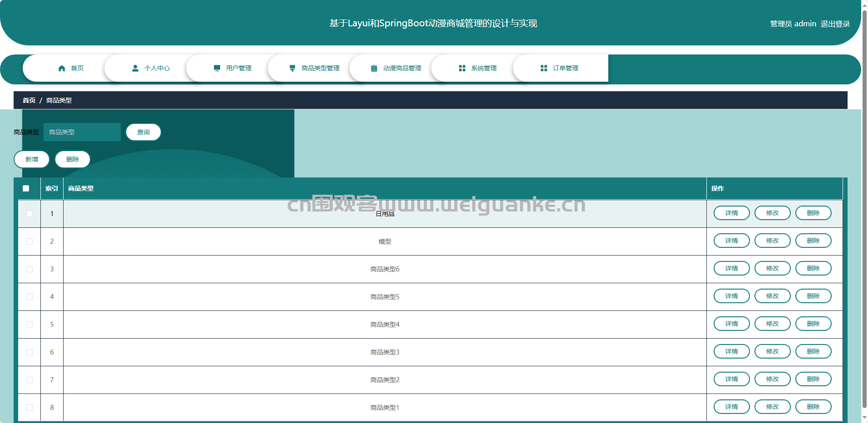Click the clipboard icon for 动漫商品管理
868x423 pixels.
[374, 68]
